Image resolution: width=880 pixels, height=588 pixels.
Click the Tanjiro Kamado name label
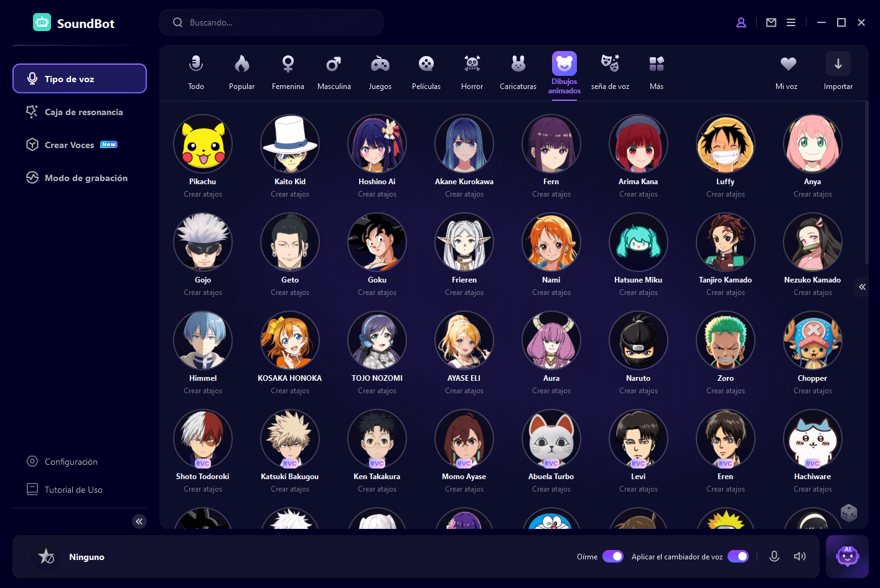pos(726,280)
